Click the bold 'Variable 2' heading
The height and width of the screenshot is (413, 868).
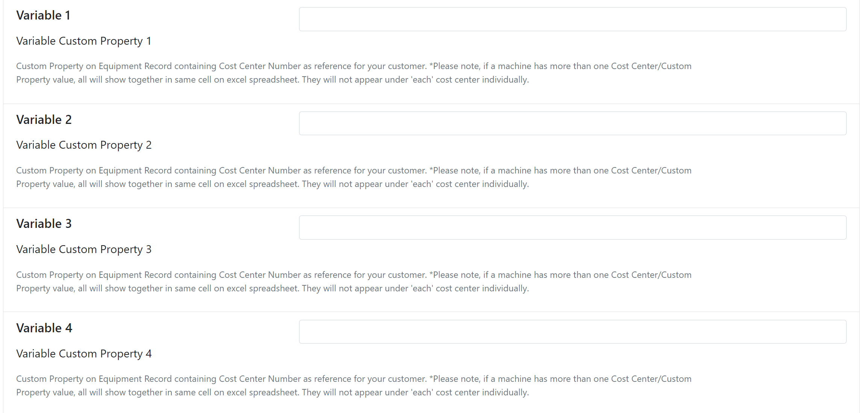click(44, 120)
